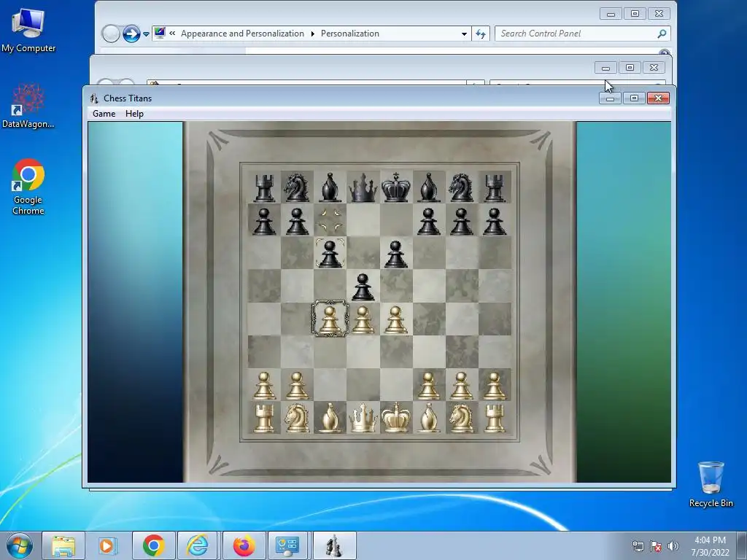This screenshot has height=560, width=747.
Task: Select the white rook on a1
Action: (264, 418)
